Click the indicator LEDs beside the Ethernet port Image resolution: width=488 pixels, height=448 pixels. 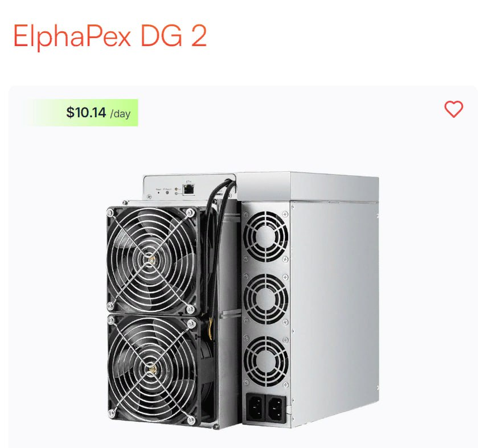(177, 191)
